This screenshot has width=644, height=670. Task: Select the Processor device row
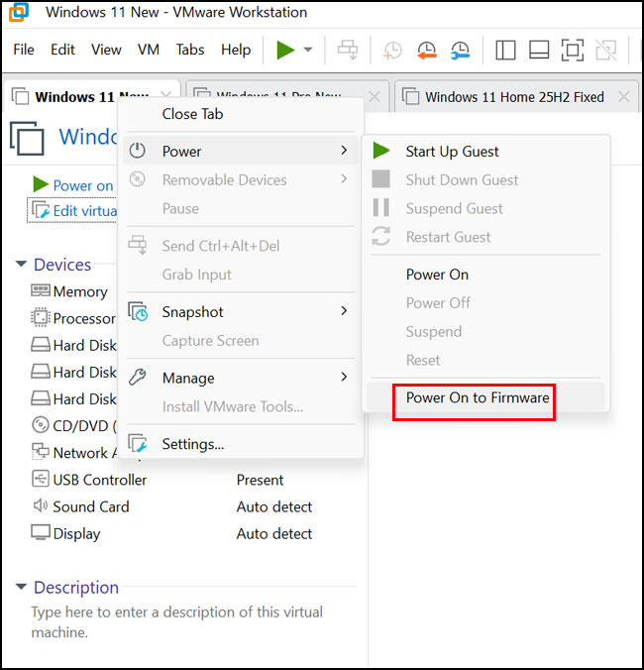[72, 319]
